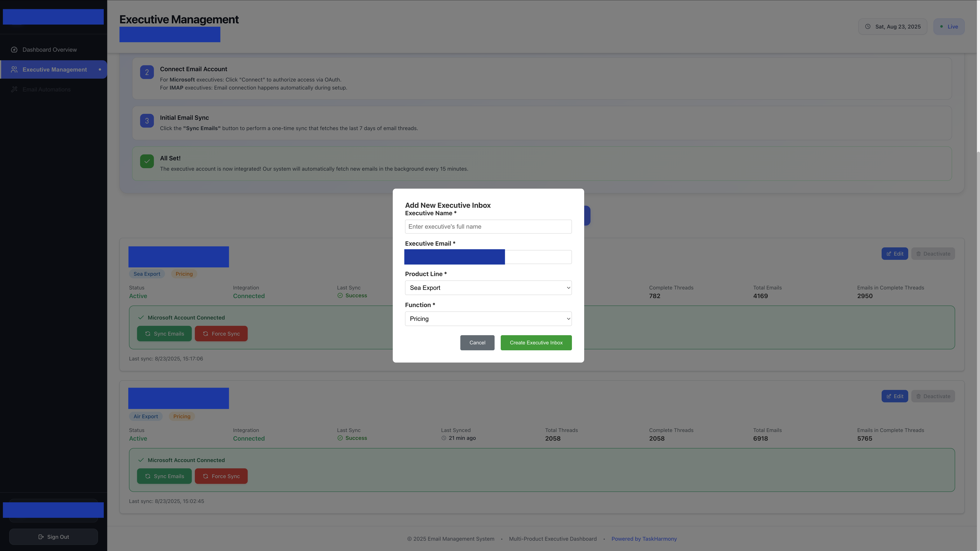Screen dimensions: 980x551
Task: Go to the Dashboard Overview menu item
Action: (49, 50)
